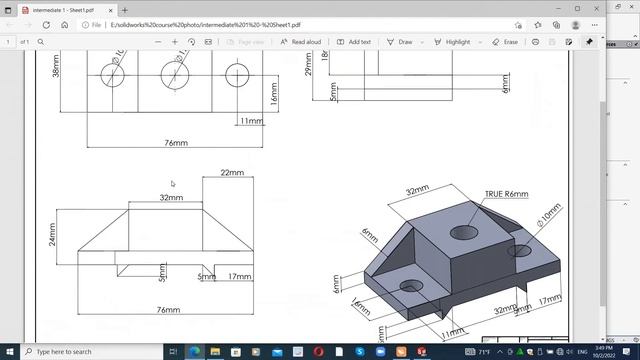Activate the Draw tool

[x=400, y=42]
